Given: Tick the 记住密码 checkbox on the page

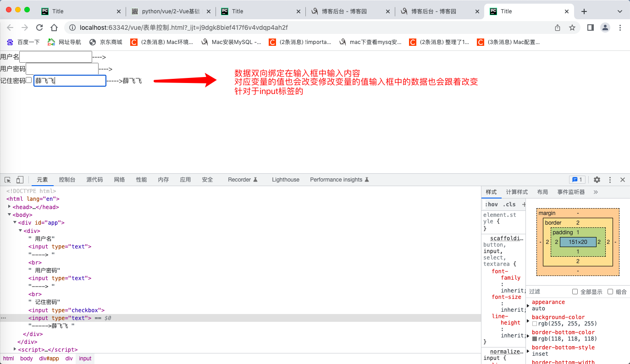Looking at the screenshot, I should (29, 80).
